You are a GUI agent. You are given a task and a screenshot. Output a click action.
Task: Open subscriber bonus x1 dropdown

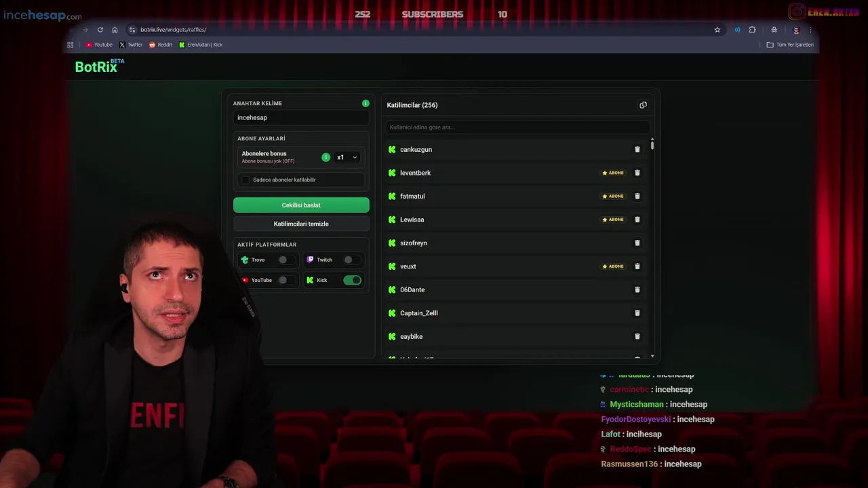coord(347,157)
